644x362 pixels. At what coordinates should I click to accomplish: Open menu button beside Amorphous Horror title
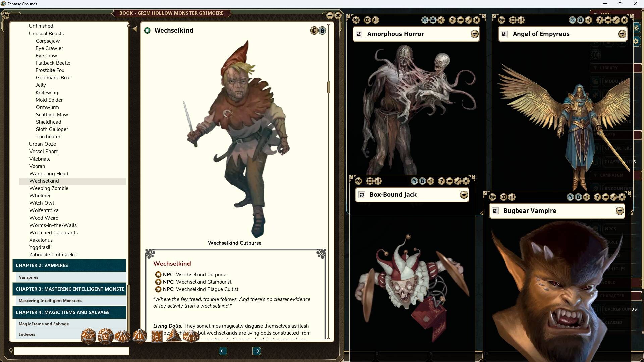click(x=474, y=34)
